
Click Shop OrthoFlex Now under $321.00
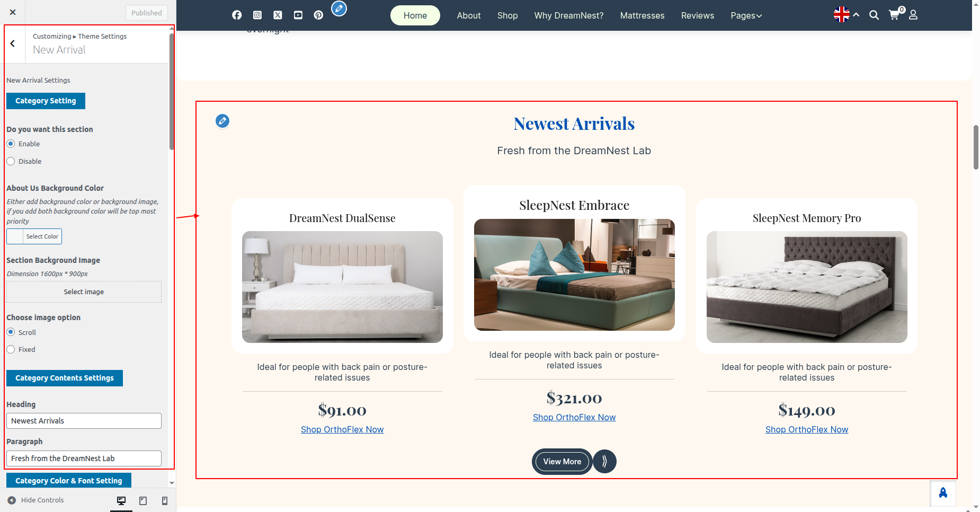click(x=574, y=418)
